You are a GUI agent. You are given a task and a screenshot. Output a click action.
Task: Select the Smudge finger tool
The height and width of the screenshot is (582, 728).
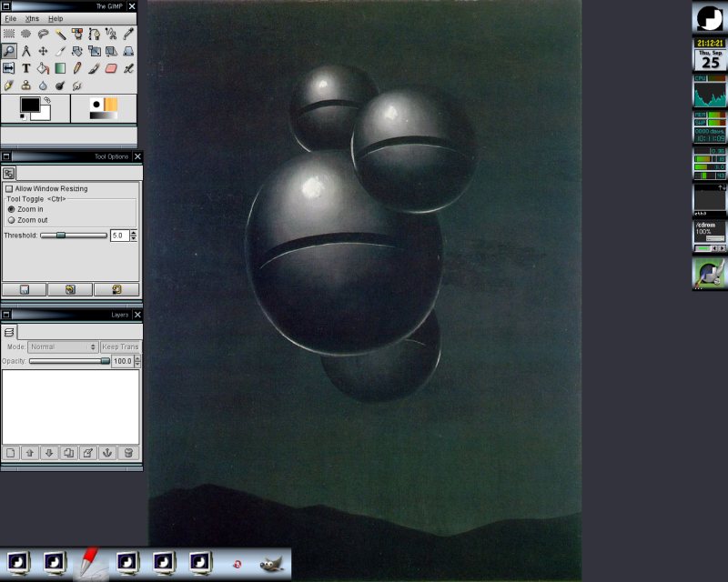(x=77, y=85)
